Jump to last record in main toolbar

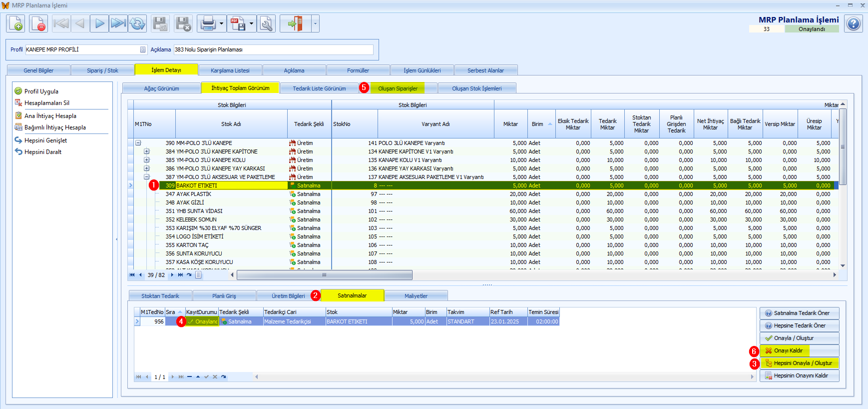pos(118,23)
